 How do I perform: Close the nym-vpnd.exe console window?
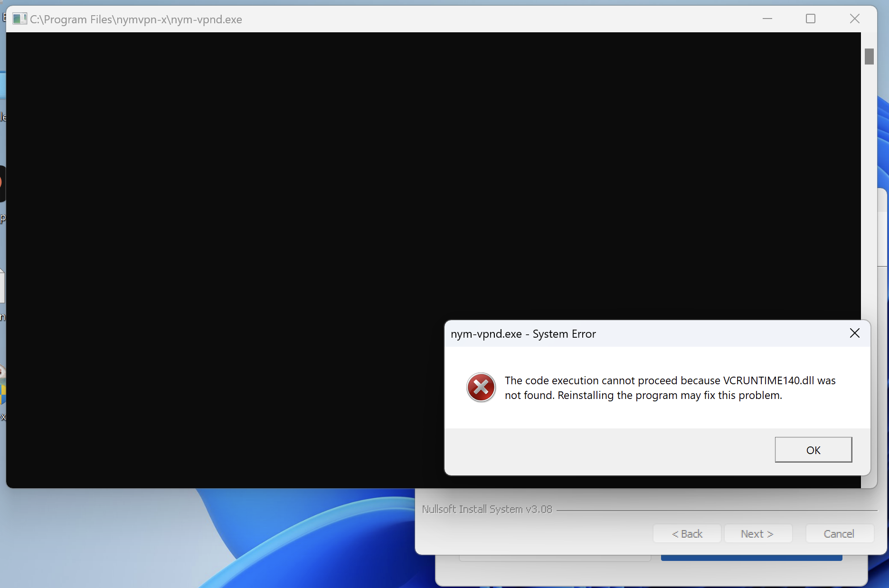854,19
